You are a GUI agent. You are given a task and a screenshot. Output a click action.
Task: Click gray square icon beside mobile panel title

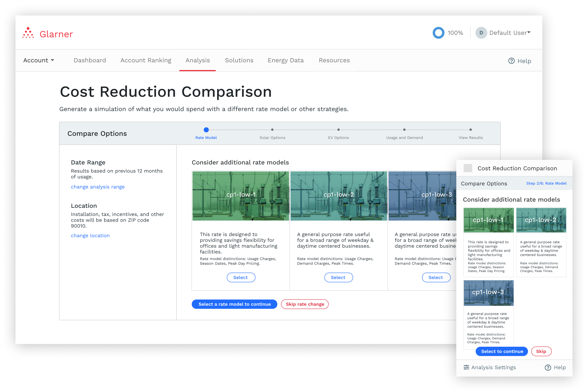point(468,168)
